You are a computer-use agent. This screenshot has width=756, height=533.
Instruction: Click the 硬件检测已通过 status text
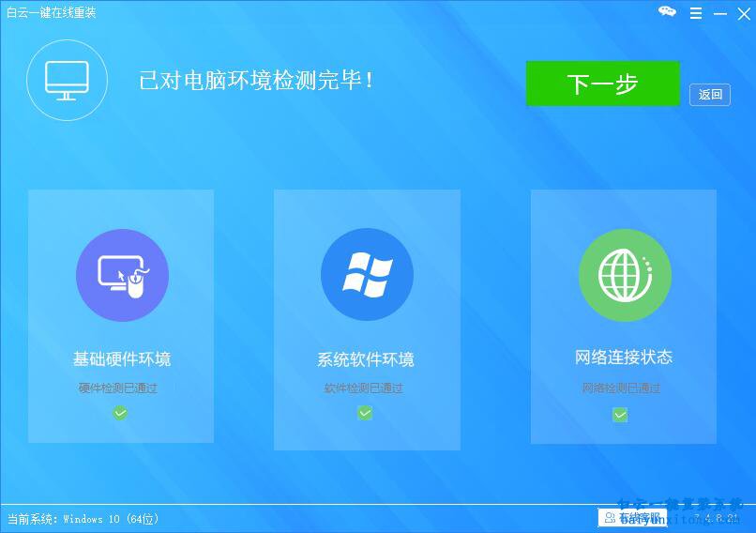(x=118, y=388)
